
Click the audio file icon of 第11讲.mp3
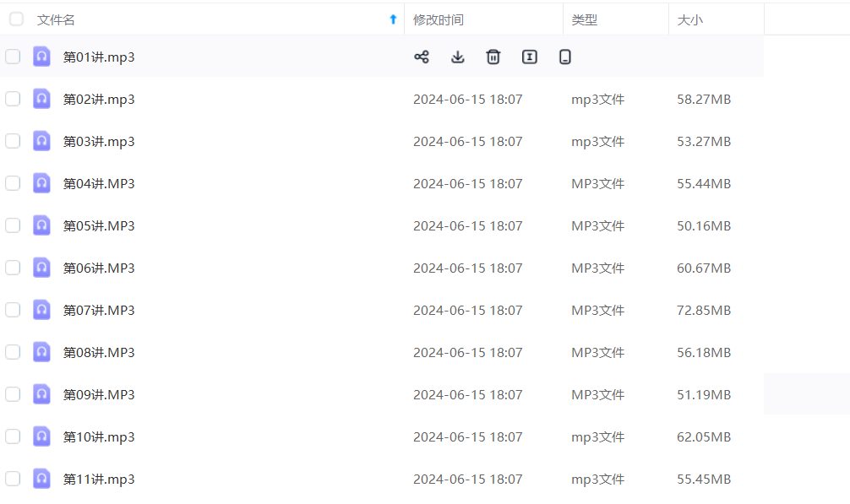click(x=41, y=479)
